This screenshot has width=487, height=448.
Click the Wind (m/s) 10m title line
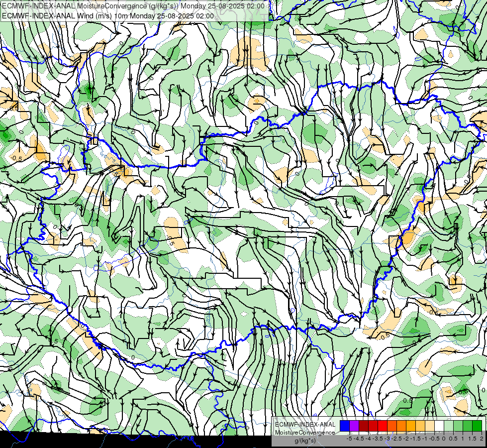click(108, 16)
